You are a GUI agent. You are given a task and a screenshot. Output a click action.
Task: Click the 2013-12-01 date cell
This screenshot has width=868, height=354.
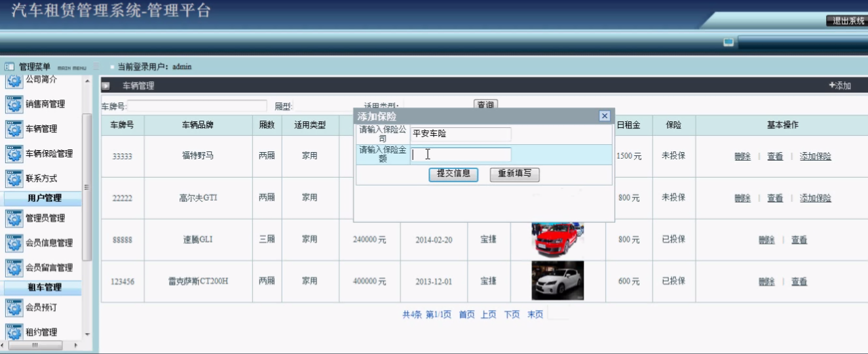coord(434,282)
